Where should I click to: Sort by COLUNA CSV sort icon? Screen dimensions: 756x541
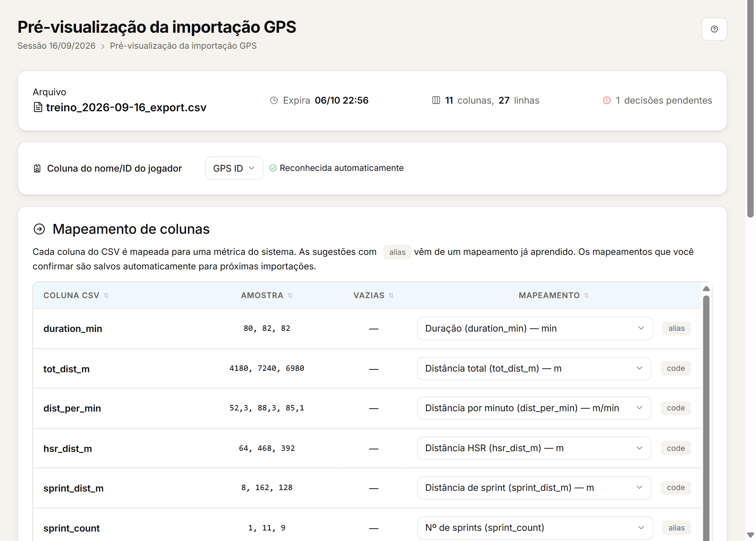click(x=106, y=296)
